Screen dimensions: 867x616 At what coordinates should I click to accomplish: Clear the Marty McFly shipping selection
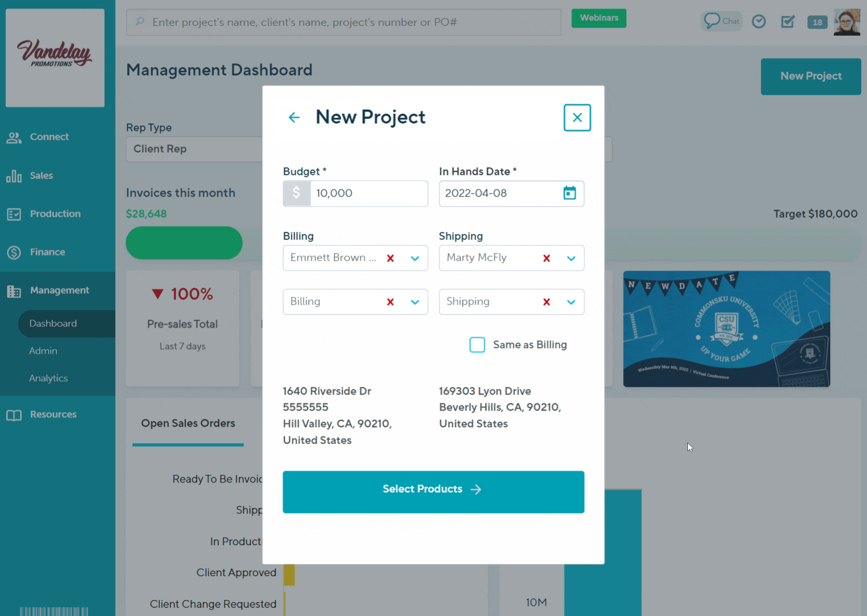546,258
